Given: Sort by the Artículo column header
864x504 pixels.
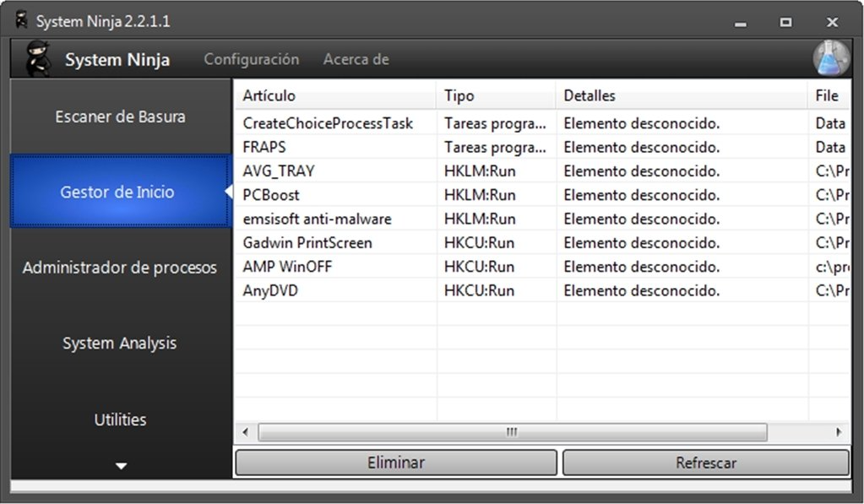Looking at the screenshot, I should 335,95.
